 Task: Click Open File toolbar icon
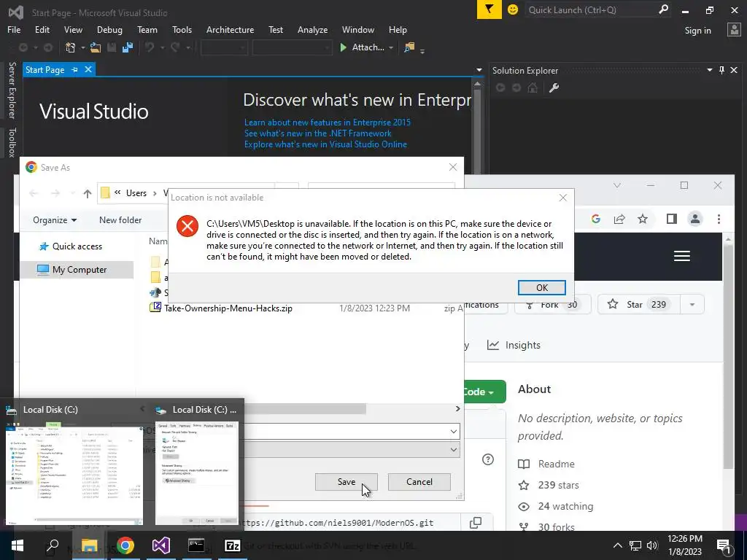click(x=96, y=47)
